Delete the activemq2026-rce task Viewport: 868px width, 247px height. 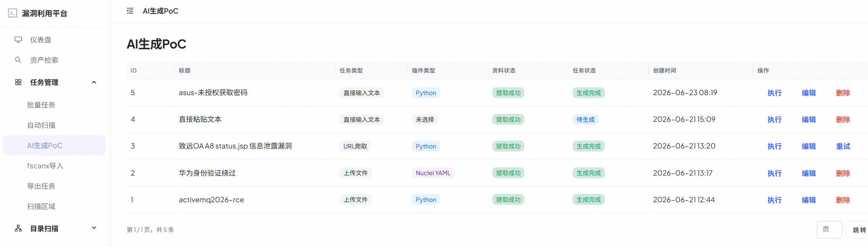(843, 200)
